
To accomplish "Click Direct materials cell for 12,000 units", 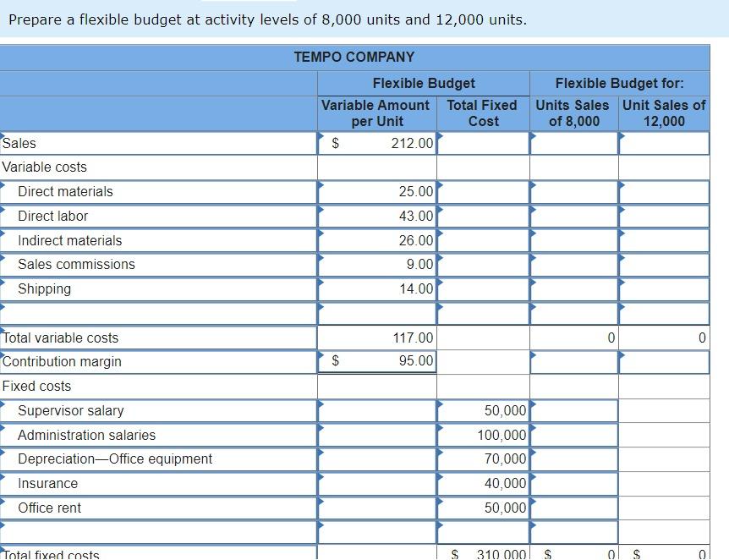I will [664, 192].
